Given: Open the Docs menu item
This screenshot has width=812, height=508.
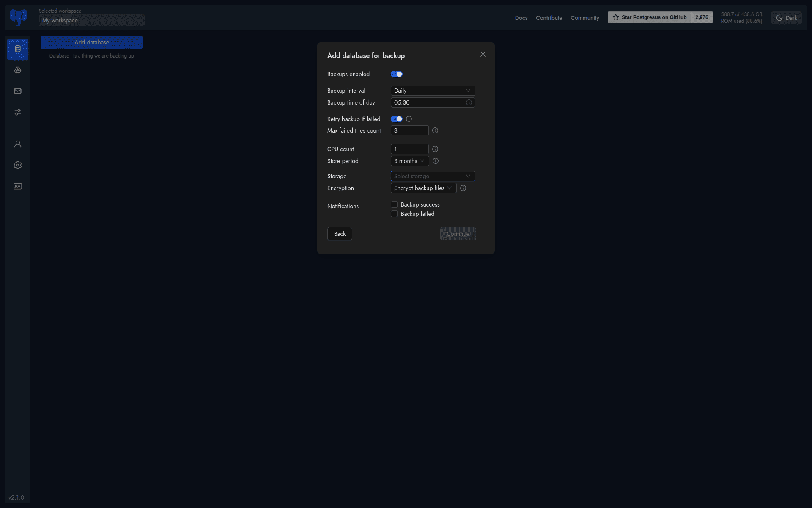Looking at the screenshot, I should tap(521, 17).
